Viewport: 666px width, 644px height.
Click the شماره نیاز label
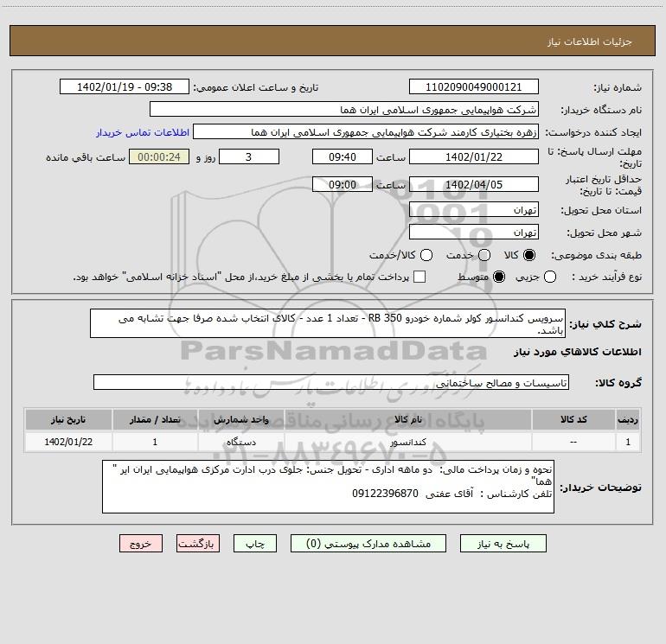[x=618, y=87]
